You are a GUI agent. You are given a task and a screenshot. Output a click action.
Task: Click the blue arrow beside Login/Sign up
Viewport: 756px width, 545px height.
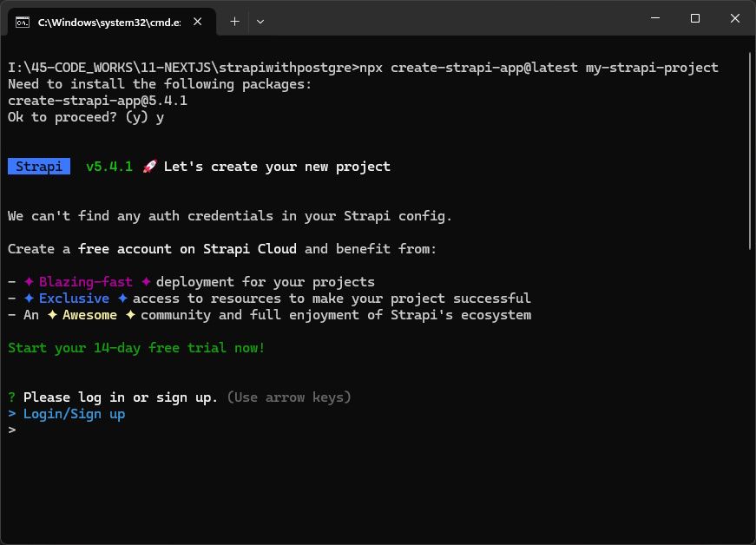(12, 414)
